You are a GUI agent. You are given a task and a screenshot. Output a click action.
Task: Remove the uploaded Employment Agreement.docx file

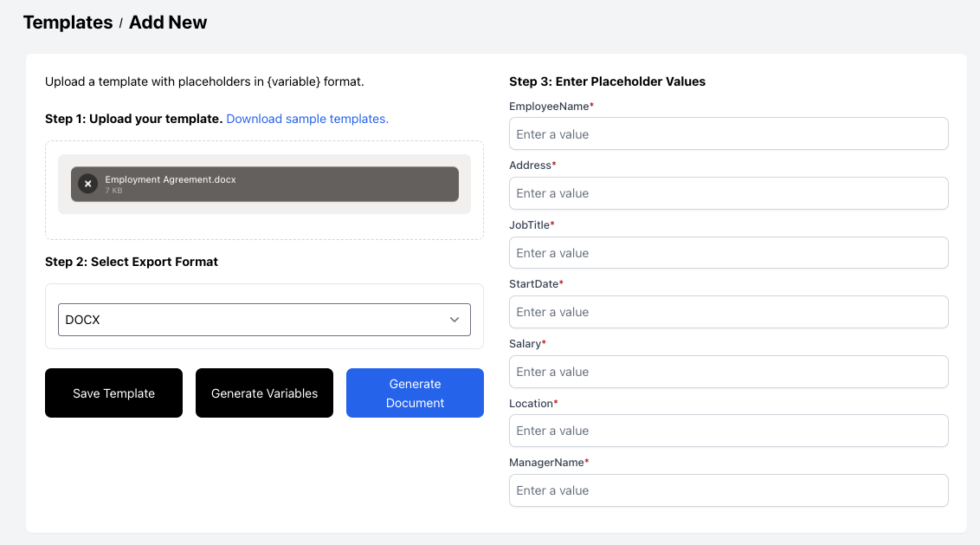(x=87, y=184)
